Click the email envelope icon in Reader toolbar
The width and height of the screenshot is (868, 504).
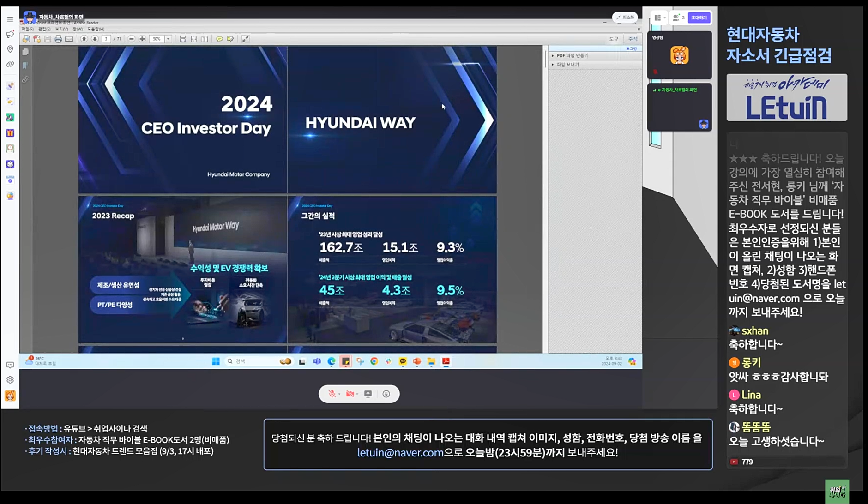pos(69,39)
